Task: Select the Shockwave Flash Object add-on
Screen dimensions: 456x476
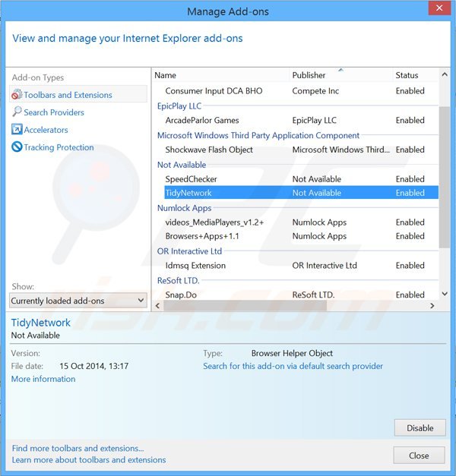Action: (301, 150)
